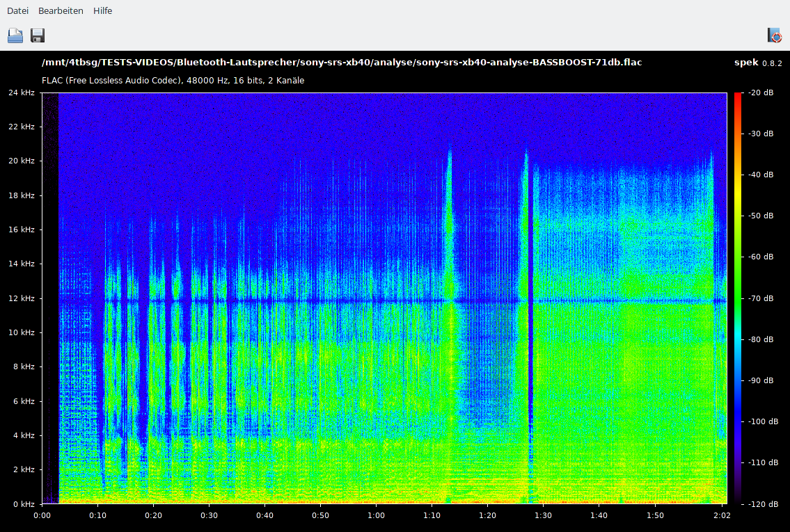Click the file path title text

342,63
